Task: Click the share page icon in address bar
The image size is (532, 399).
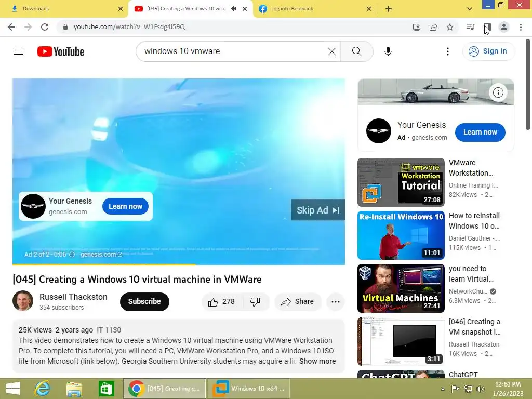Action: pos(433,27)
